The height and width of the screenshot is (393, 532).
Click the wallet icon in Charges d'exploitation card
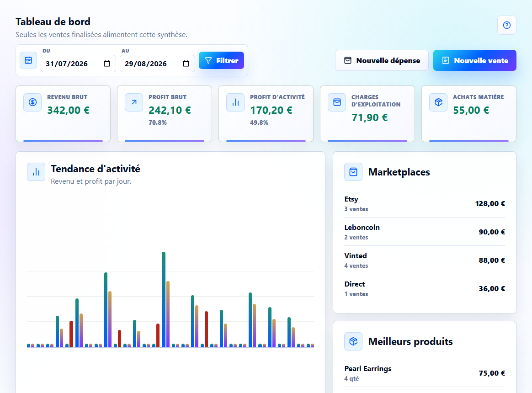[x=337, y=102]
